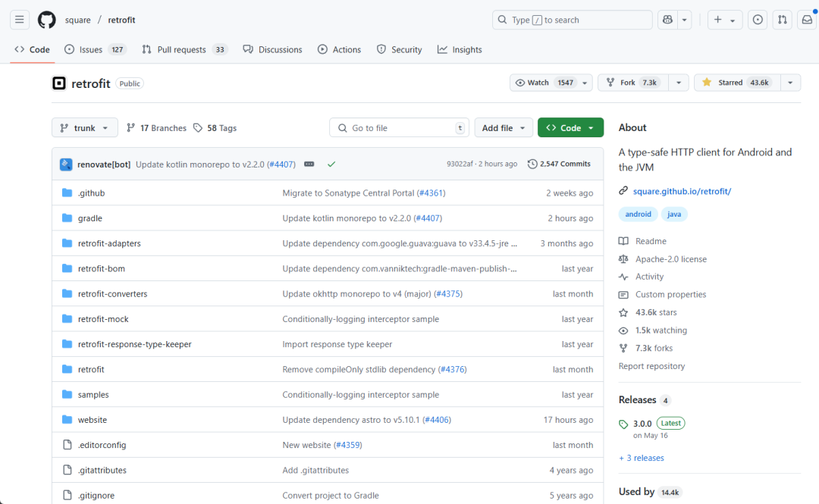The height and width of the screenshot is (504, 819).
Task: Switch to the Insights tab
Action: point(460,49)
